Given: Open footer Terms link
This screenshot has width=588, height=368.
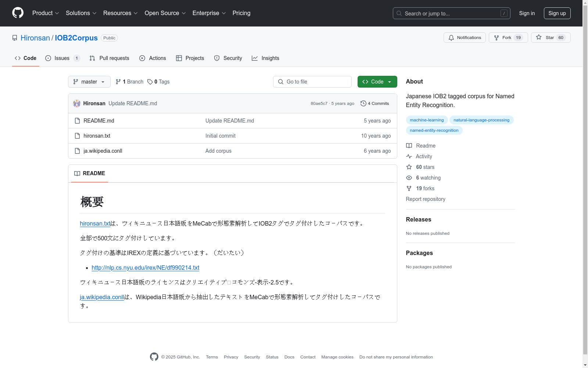Looking at the screenshot, I should click(212, 357).
